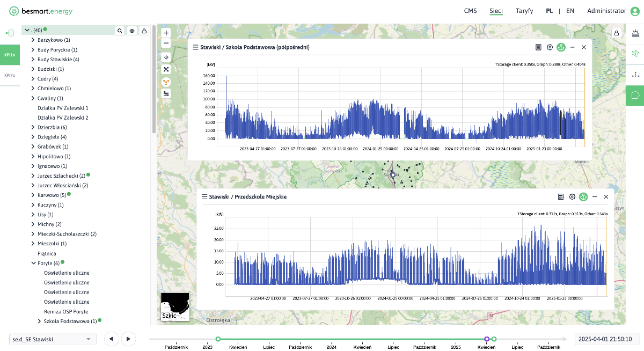This screenshot has height=351, width=644.
Task: Expand the Dzierzbia (6) node
Action: click(33, 127)
